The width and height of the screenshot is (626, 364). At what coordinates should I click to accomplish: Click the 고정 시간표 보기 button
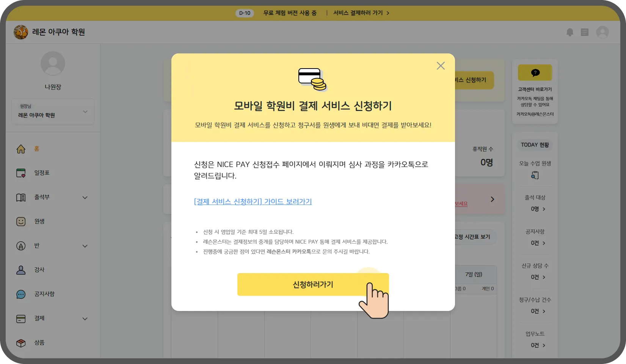click(x=475, y=237)
